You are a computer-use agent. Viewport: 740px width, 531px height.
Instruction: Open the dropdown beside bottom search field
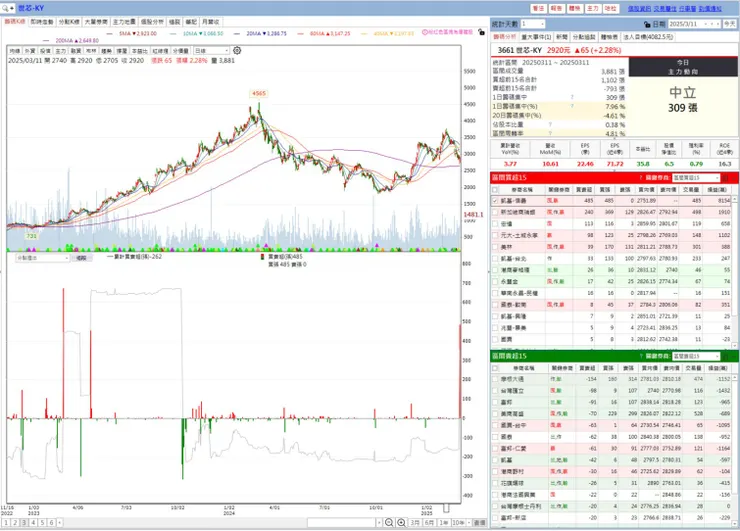379,523
